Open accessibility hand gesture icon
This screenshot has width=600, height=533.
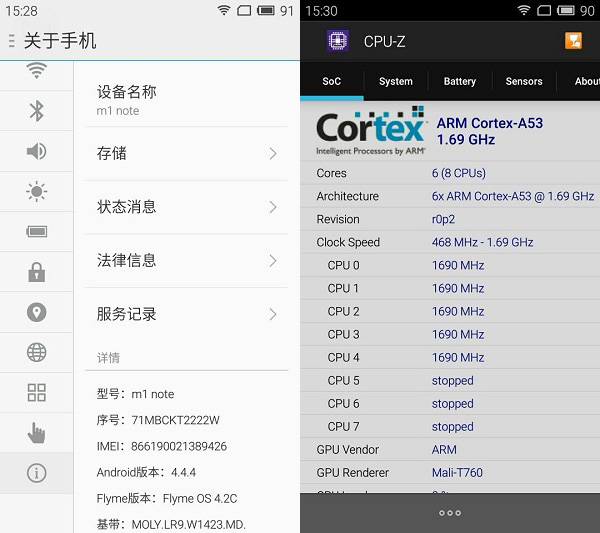point(36,433)
